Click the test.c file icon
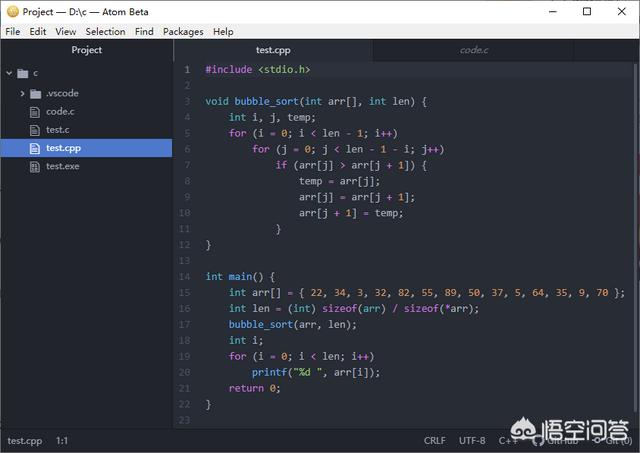Screen dimensions: 640x453 [35, 130]
